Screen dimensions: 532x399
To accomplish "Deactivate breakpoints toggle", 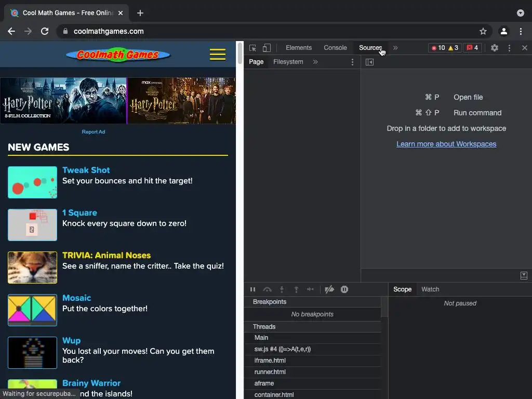I will (329, 289).
